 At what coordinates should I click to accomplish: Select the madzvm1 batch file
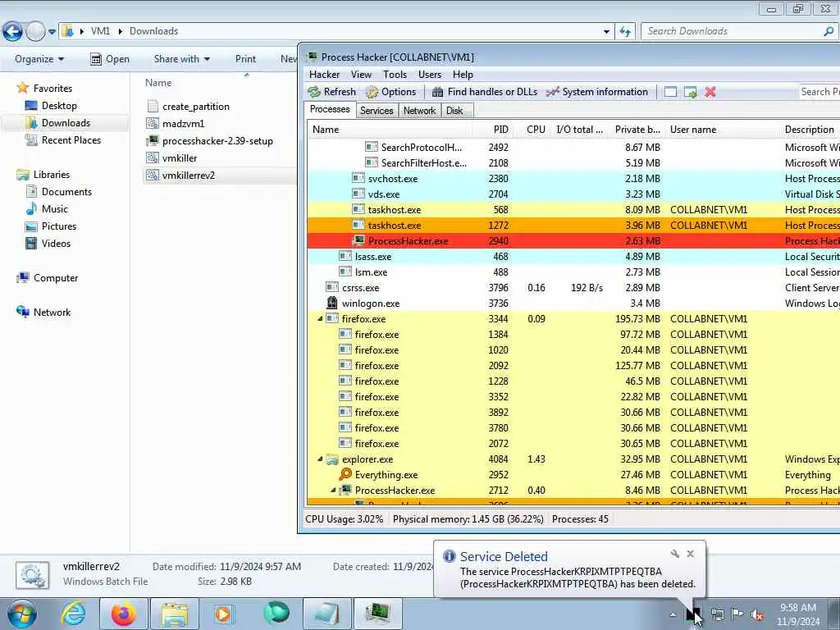[x=183, y=124]
